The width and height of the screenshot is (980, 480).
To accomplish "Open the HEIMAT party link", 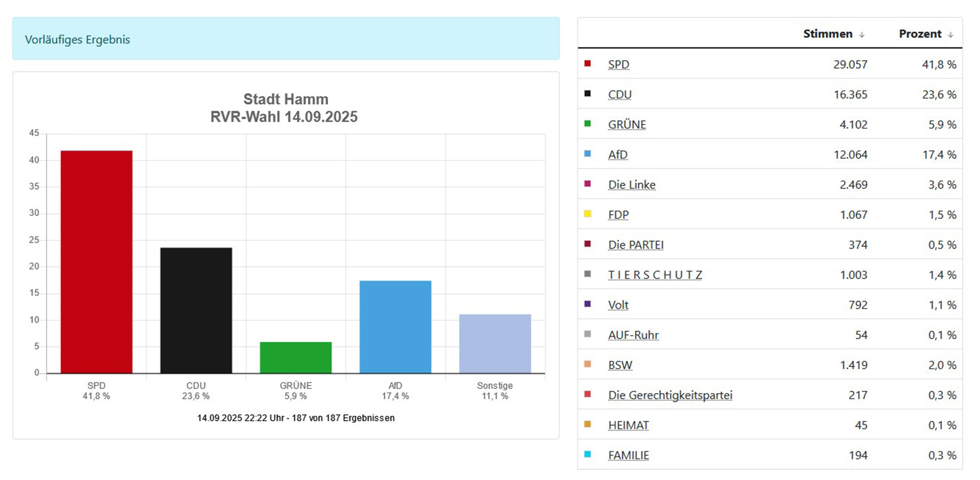I will pyautogui.click(x=628, y=425).
